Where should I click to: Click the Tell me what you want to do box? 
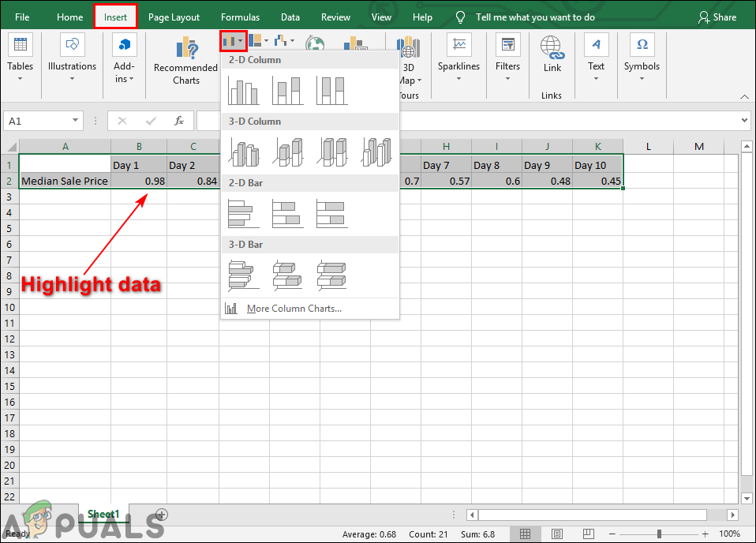pos(535,17)
